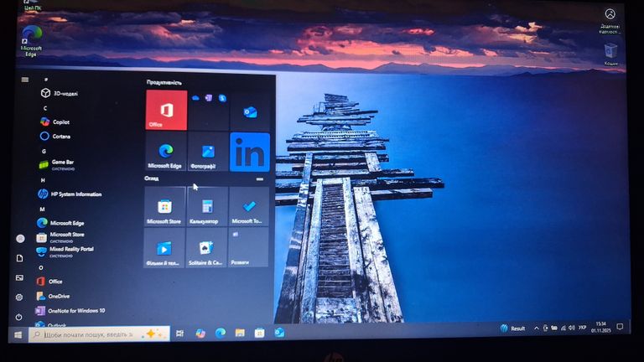Open Microsoft To Do tile
Screen dimensions: 644x362
pyautogui.click(x=248, y=207)
